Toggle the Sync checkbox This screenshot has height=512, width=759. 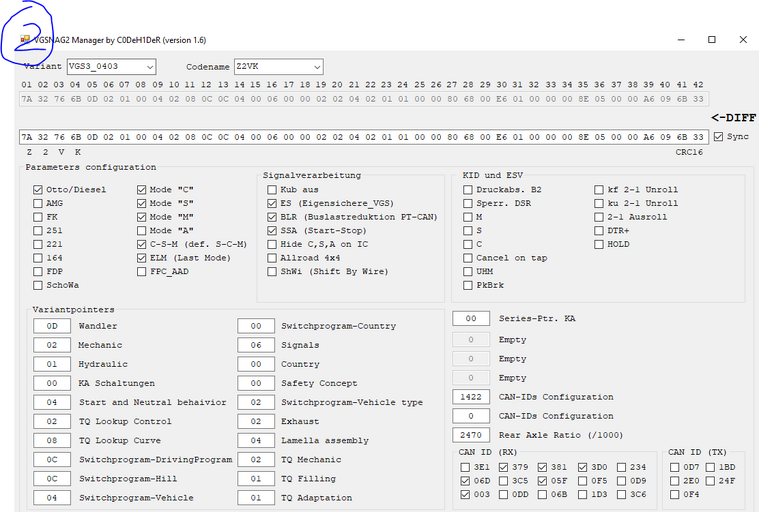pyautogui.click(x=719, y=137)
